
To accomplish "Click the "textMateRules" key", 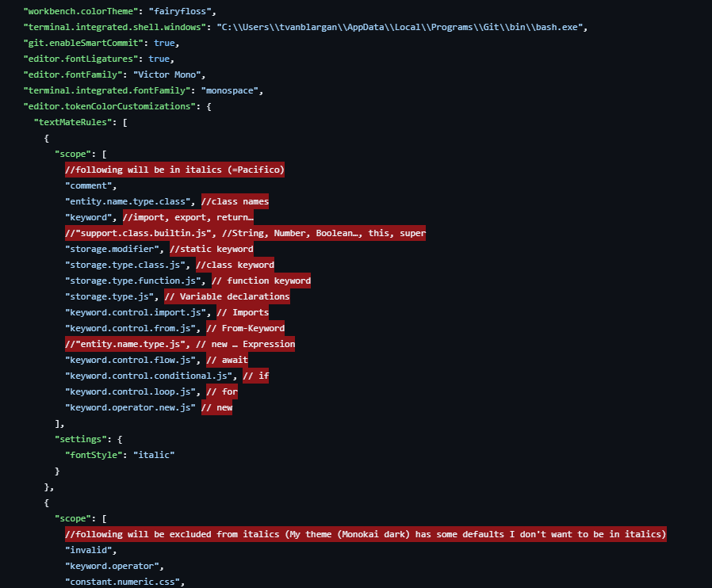I will (73, 123).
